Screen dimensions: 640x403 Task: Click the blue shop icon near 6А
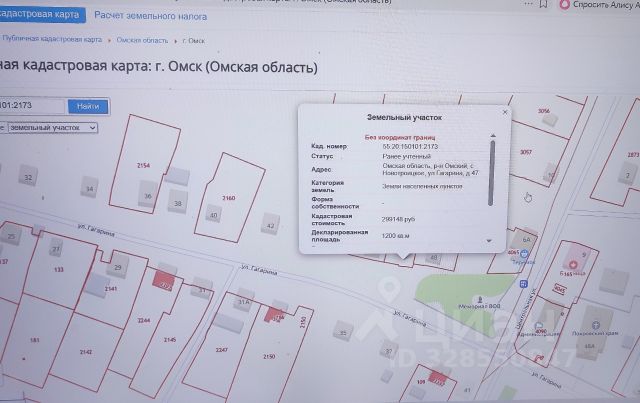pos(524,254)
